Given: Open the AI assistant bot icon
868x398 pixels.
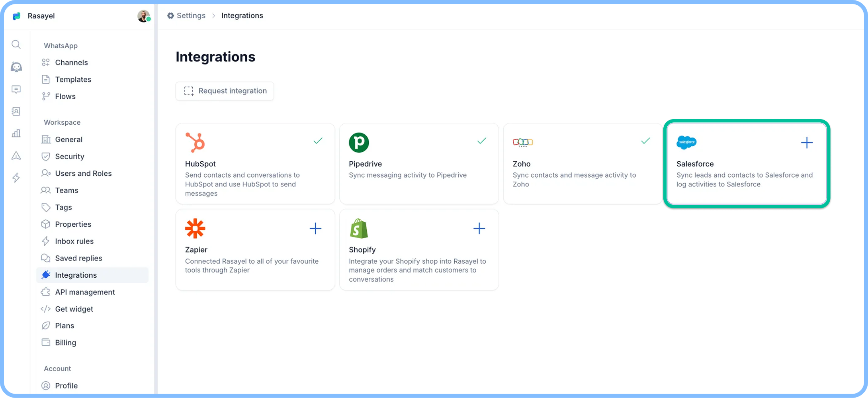Looking at the screenshot, I should 16,67.
